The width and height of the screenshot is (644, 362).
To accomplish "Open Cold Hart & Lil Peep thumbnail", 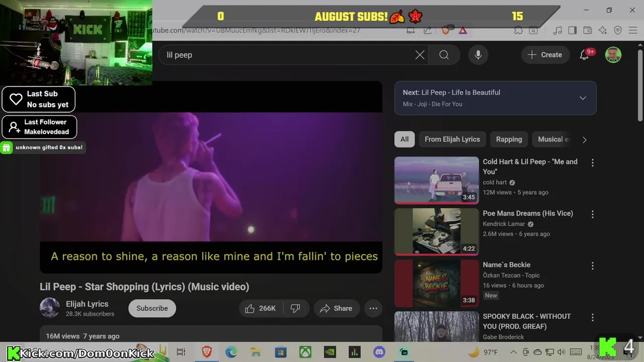I will coord(437,180).
